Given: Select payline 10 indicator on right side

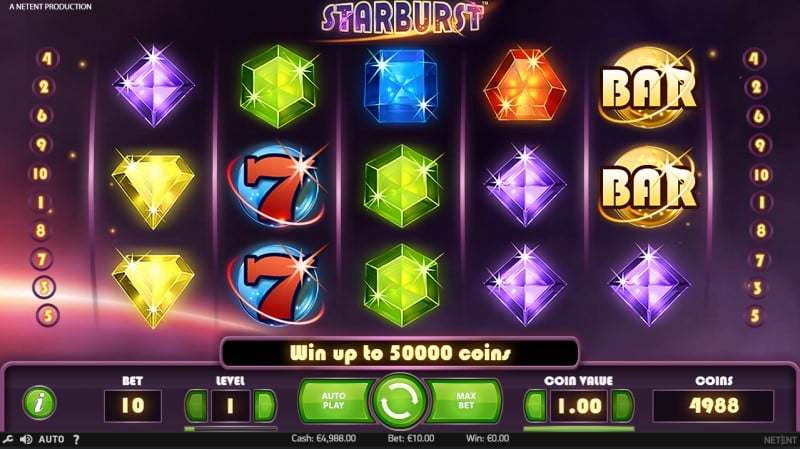Looking at the screenshot, I should 760,175.
